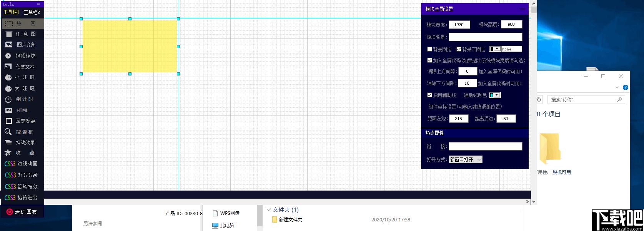Click the 清除画布 button label
The image size is (644, 231).
(26, 212)
